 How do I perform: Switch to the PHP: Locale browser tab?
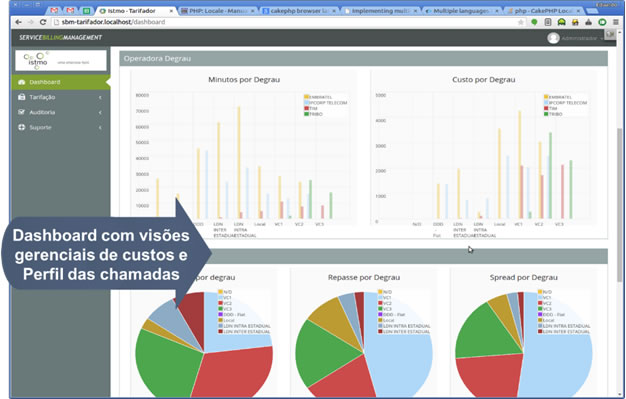pos(218,11)
